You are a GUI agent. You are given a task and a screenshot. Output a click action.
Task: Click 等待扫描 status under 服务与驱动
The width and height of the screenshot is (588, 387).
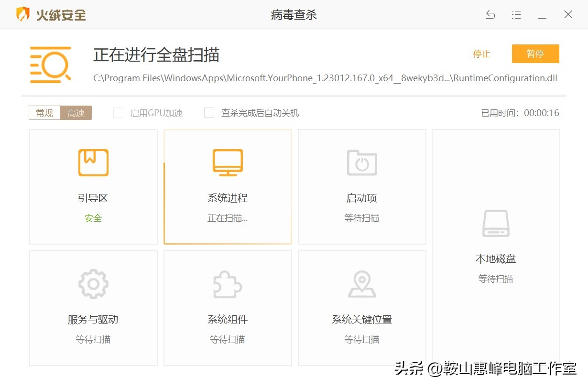pos(93,340)
